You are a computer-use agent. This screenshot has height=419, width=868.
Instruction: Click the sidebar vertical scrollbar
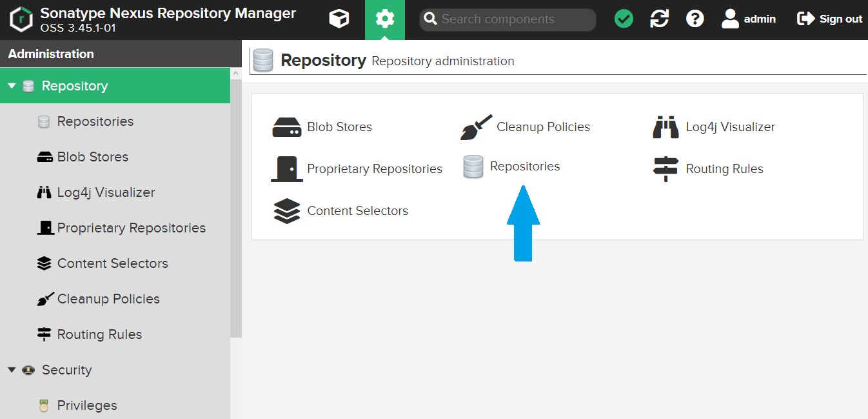236,207
